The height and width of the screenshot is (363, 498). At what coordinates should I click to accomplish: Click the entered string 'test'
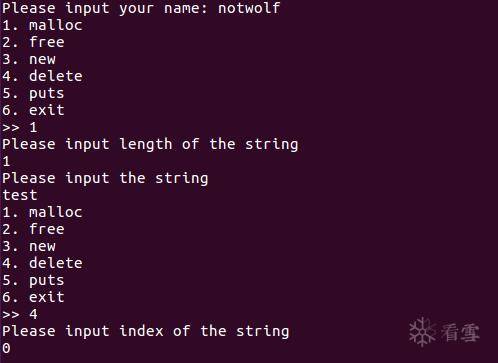pos(20,195)
